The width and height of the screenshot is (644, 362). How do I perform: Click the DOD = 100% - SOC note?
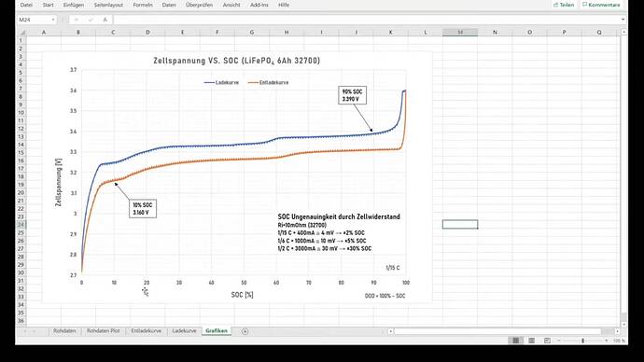385,296
